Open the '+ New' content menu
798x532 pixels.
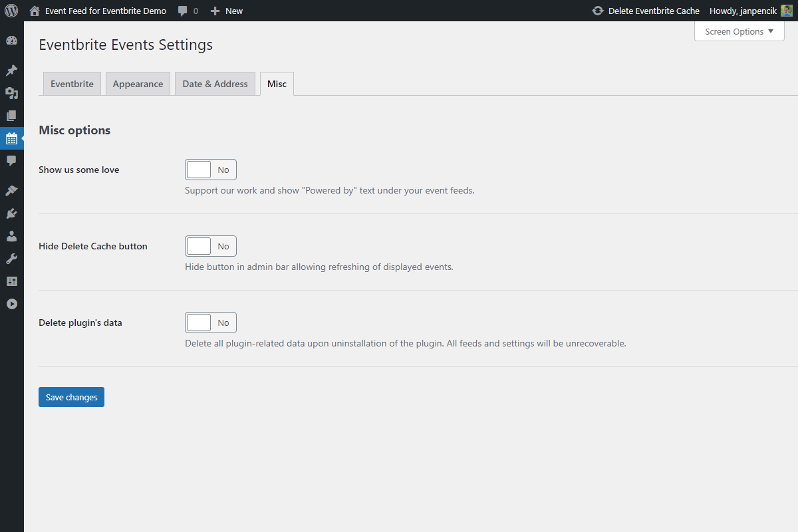(x=227, y=11)
